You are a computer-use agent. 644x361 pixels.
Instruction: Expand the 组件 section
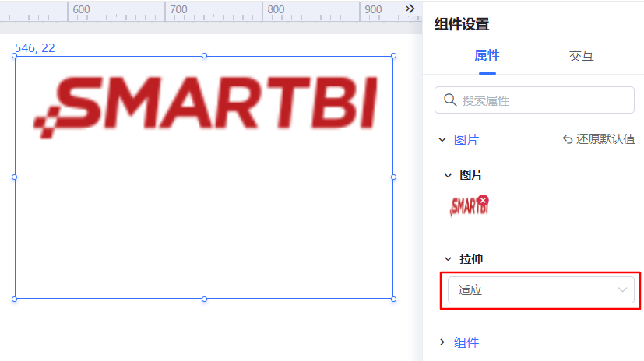pyautogui.click(x=442, y=342)
